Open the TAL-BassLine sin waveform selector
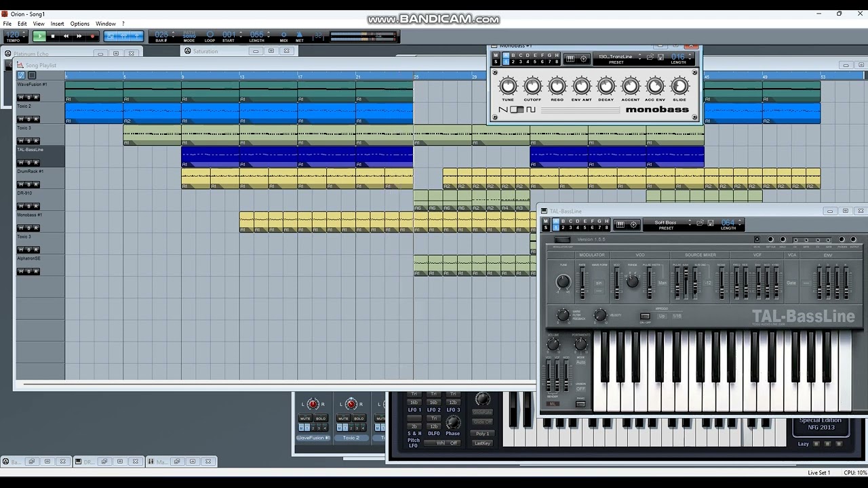 tap(599, 283)
